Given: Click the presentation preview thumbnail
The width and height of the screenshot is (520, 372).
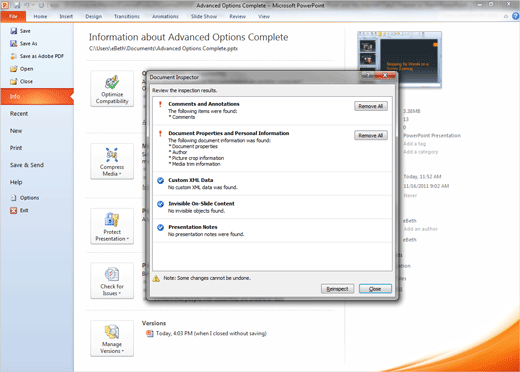Looking at the screenshot, I should point(399,59).
